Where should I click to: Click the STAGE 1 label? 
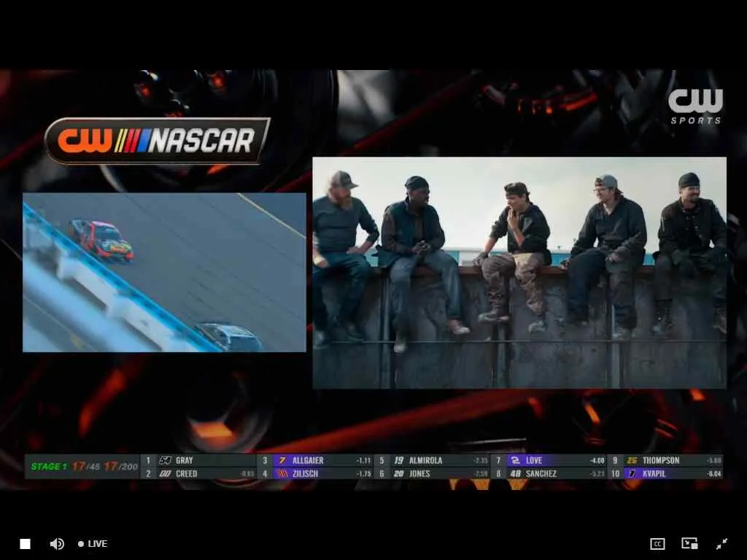point(49,467)
